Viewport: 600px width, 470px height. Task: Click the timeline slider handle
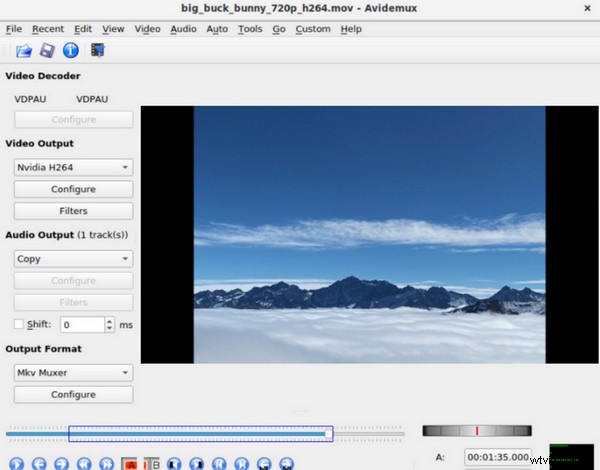[328, 434]
